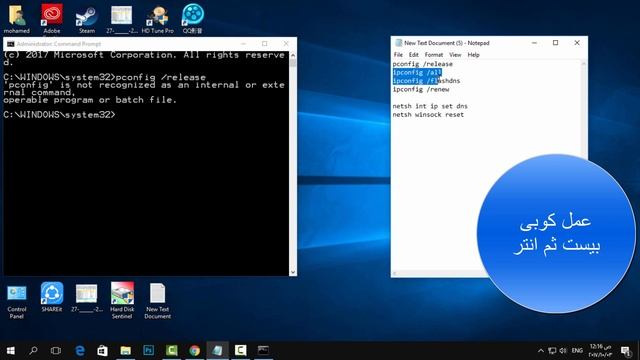Maximize the Notepad window
640x360 pixels.
556,43
